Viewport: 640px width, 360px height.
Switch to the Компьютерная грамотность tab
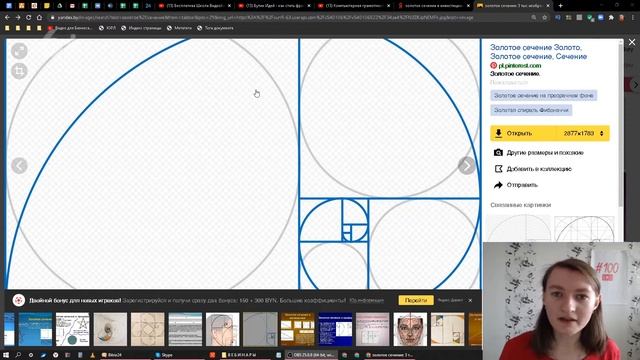(353, 6)
